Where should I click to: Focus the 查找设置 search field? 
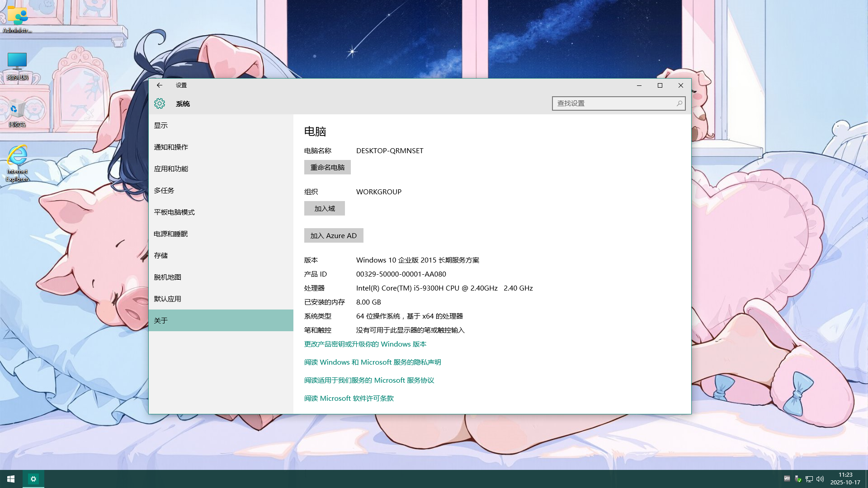(x=613, y=103)
